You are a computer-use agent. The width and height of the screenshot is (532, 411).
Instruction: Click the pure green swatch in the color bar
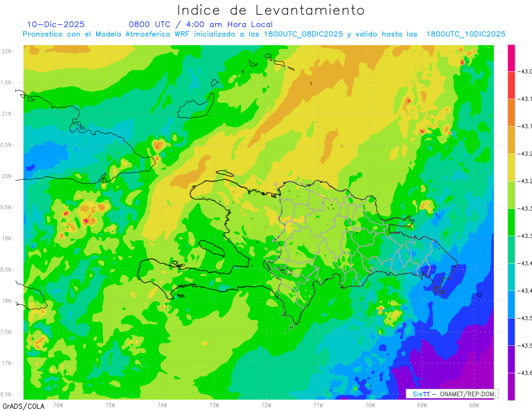click(x=511, y=222)
